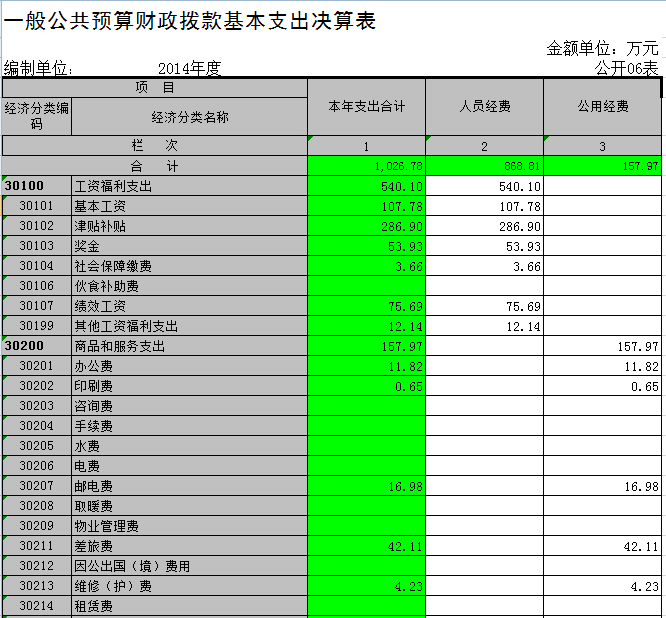Select the 合计 row label
Image resolution: width=666 pixels, height=618 pixels.
tap(155, 166)
